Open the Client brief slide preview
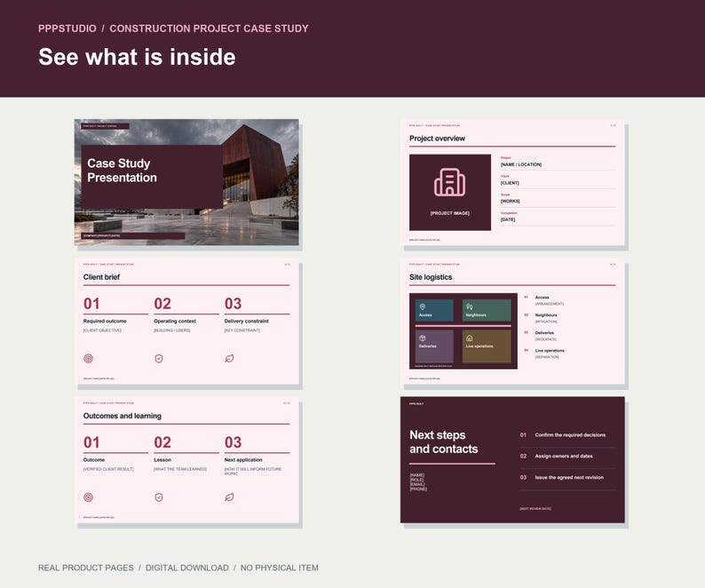 (x=186, y=322)
